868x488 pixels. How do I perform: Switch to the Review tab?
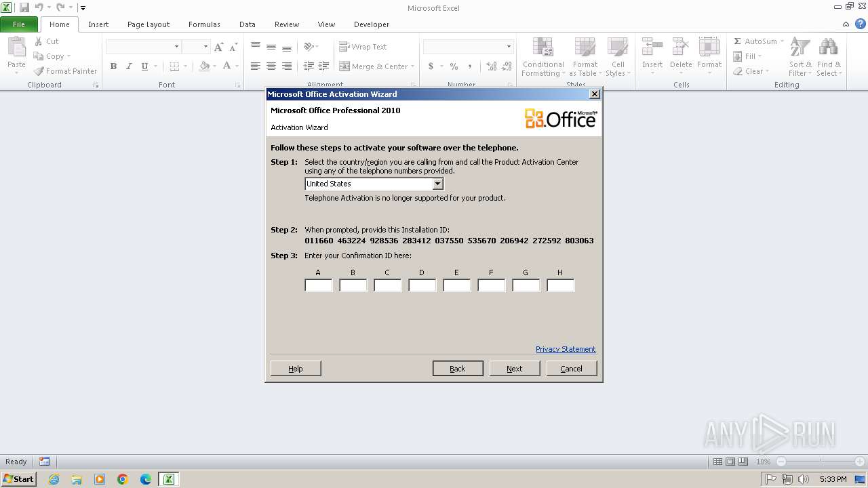pos(287,24)
